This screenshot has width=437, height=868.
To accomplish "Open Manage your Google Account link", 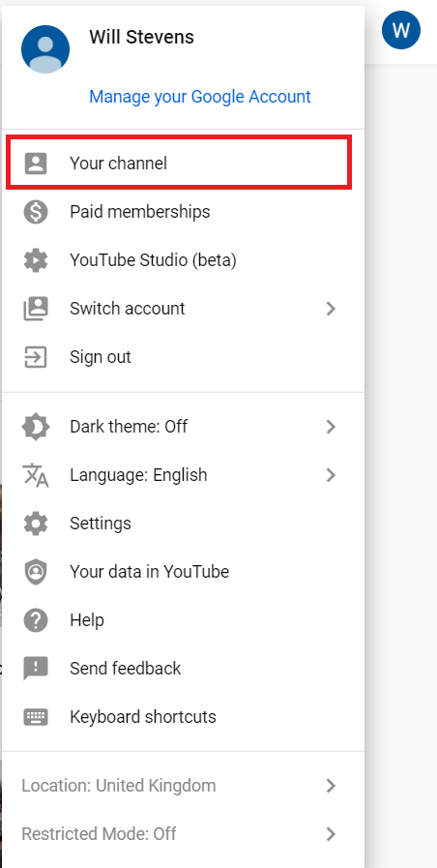I will (200, 97).
